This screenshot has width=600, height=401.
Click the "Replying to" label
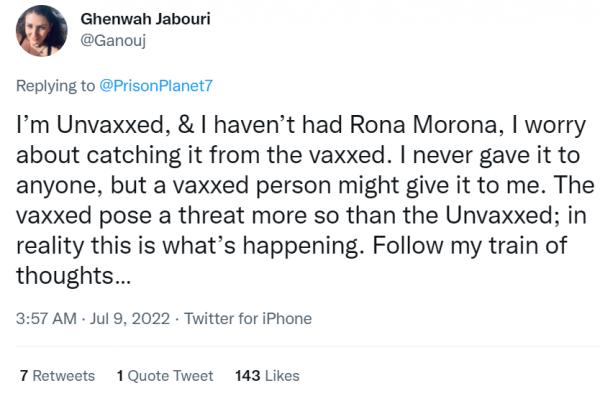(x=56, y=87)
